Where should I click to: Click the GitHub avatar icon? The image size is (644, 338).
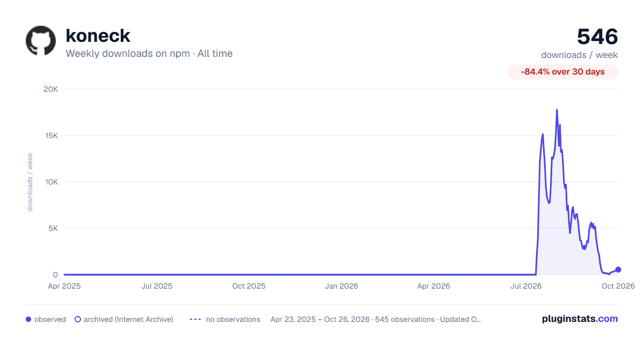point(41,41)
